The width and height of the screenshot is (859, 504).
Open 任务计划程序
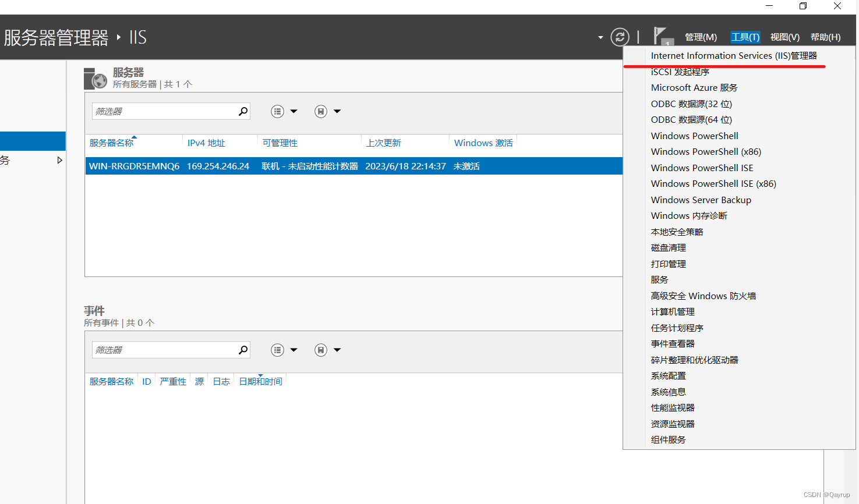pyautogui.click(x=677, y=328)
